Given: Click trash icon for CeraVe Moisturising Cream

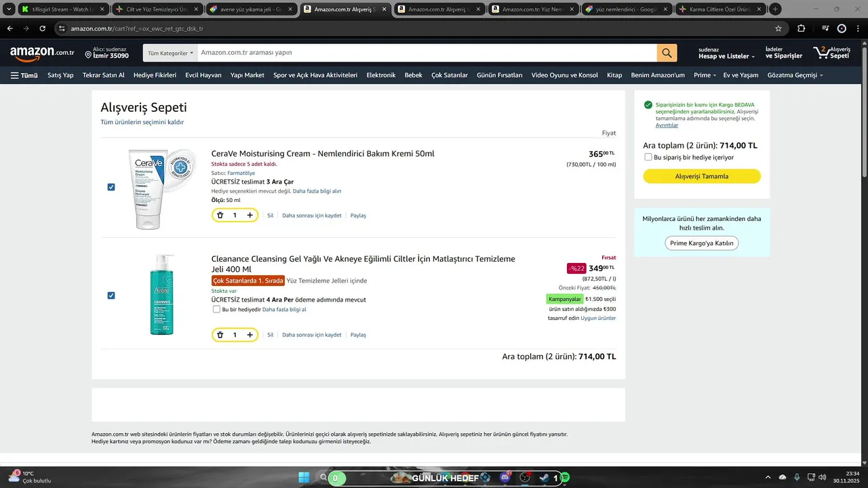Looking at the screenshot, I should (220, 215).
